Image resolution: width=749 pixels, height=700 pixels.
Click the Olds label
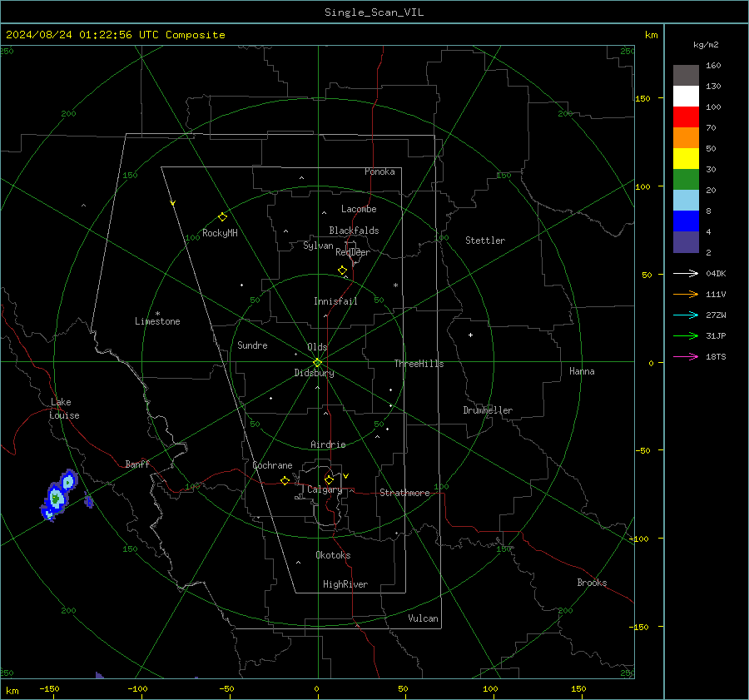(317, 347)
